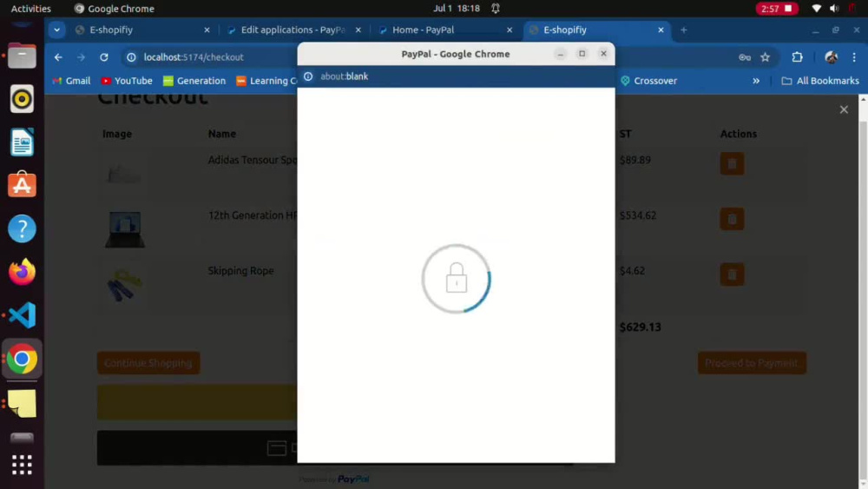Launch Firefox from the dock
Screen dimensions: 868x489
pos(22,272)
